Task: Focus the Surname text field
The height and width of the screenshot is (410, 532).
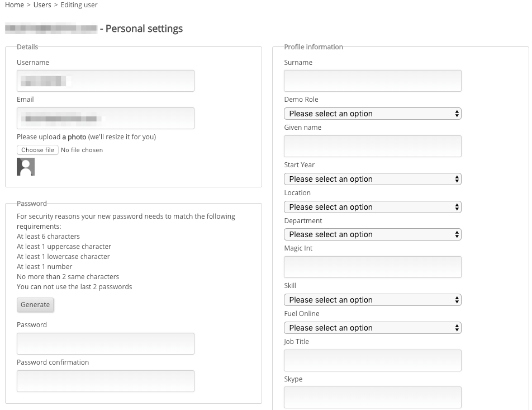Action: (x=372, y=81)
